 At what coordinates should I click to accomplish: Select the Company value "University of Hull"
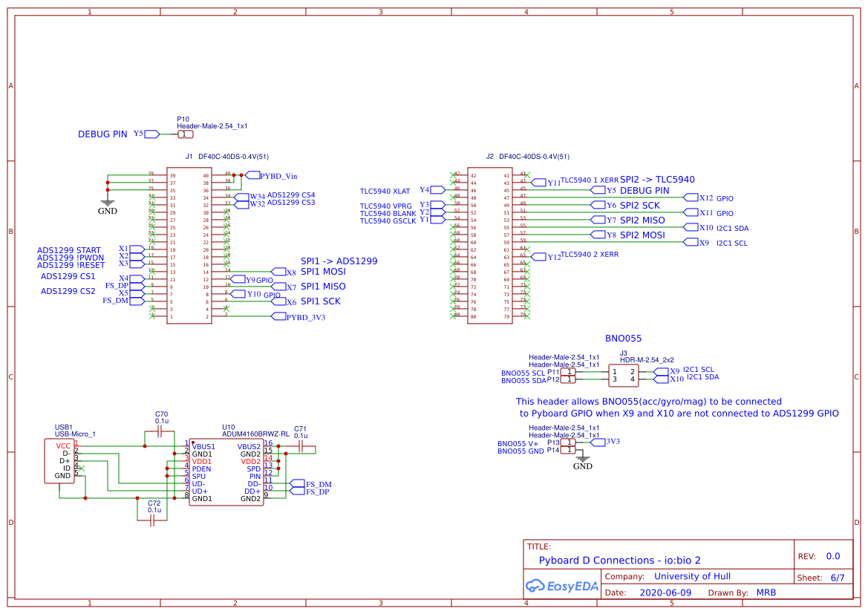coord(692,576)
